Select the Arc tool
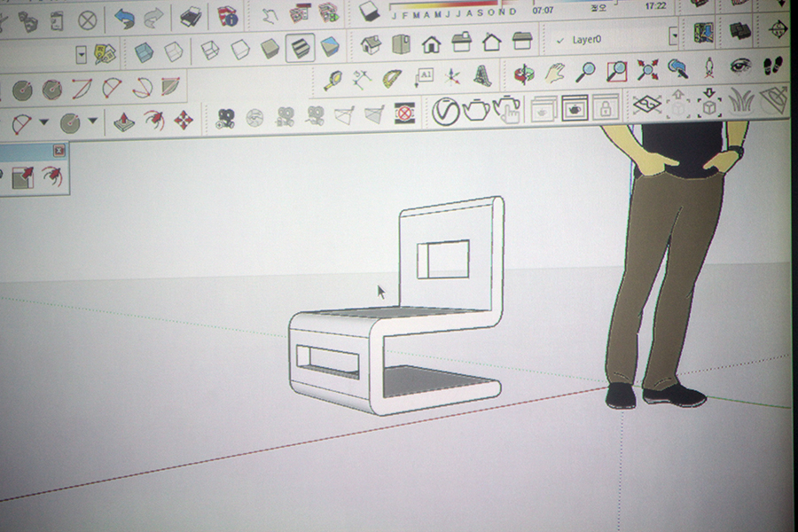 coord(82,89)
